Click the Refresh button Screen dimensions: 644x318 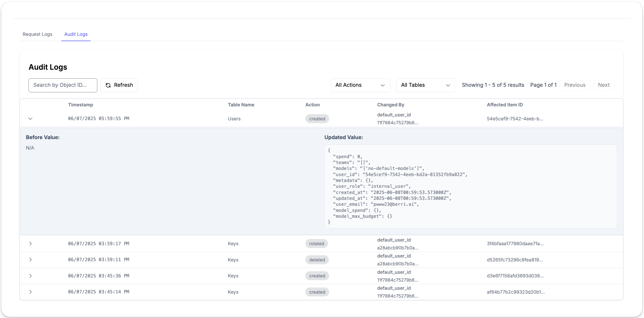pyautogui.click(x=119, y=85)
